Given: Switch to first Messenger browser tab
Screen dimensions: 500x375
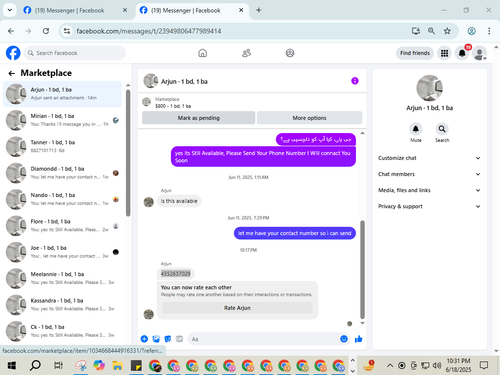Looking at the screenshot, I should (x=76, y=10).
